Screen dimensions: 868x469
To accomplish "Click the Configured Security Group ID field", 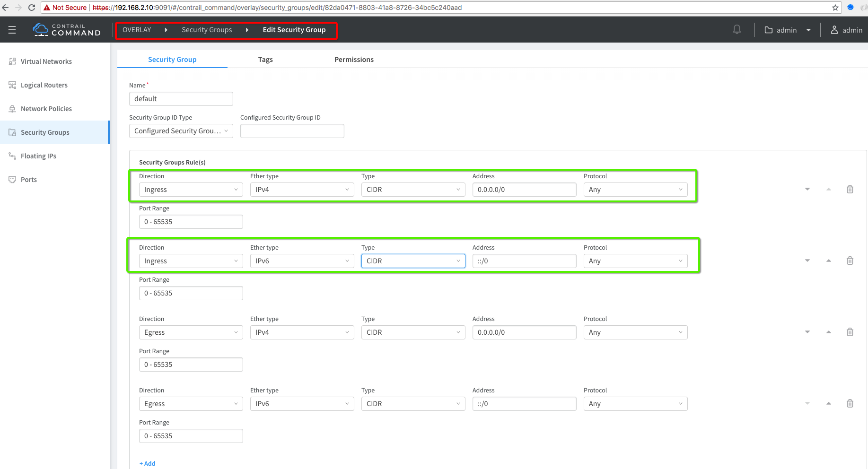I will [292, 131].
